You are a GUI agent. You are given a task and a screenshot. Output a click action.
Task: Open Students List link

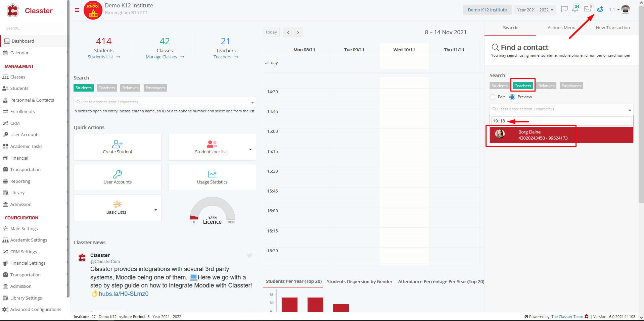104,57
